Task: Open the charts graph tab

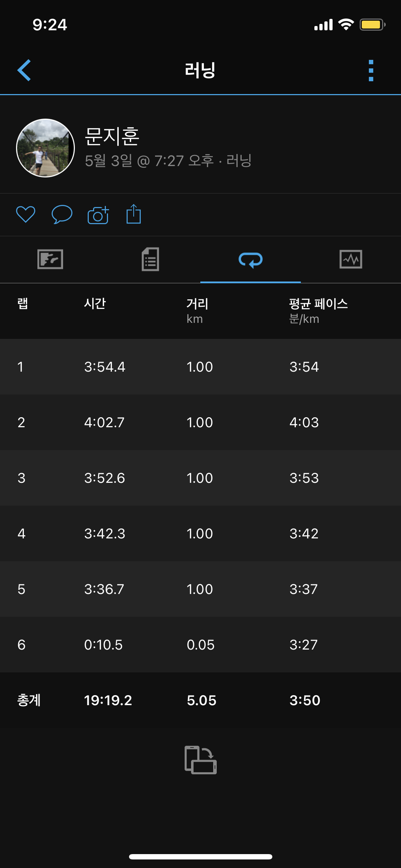Action: pyautogui.click(x=351, y=259)
